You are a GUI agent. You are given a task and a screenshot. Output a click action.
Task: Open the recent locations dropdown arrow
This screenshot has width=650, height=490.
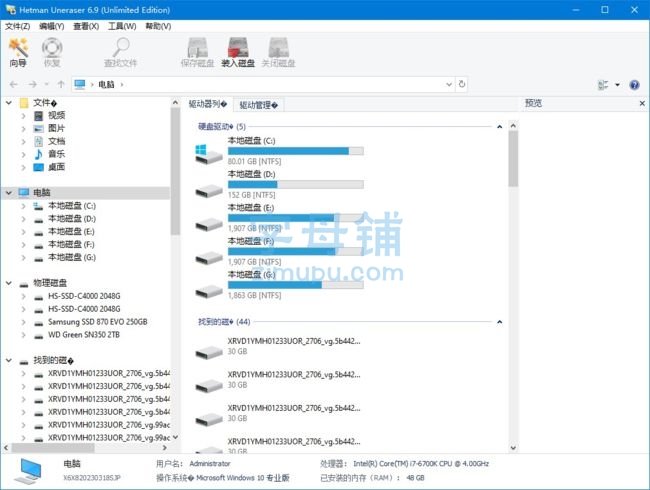click(46, 85)
